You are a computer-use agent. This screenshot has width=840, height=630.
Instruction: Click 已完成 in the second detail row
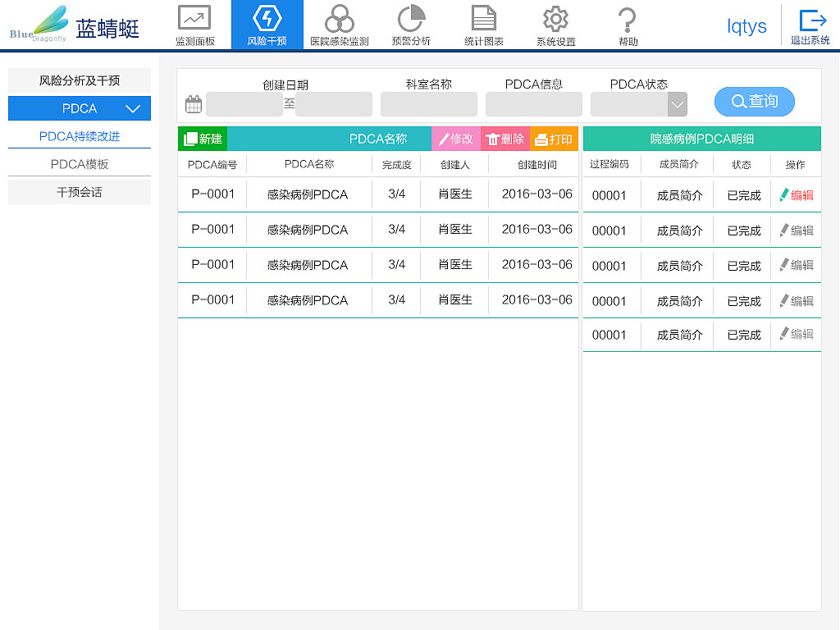743,231
